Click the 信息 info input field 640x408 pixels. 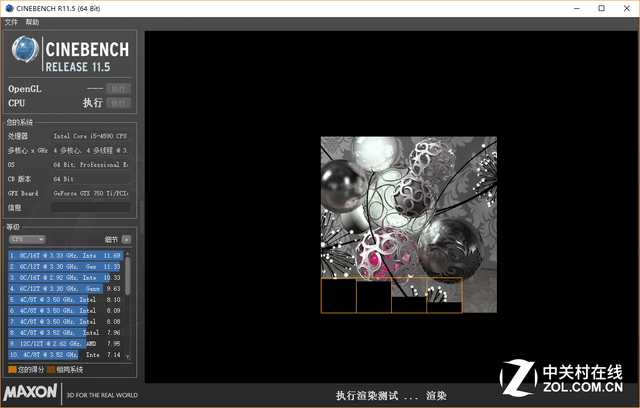click(90, 208)
